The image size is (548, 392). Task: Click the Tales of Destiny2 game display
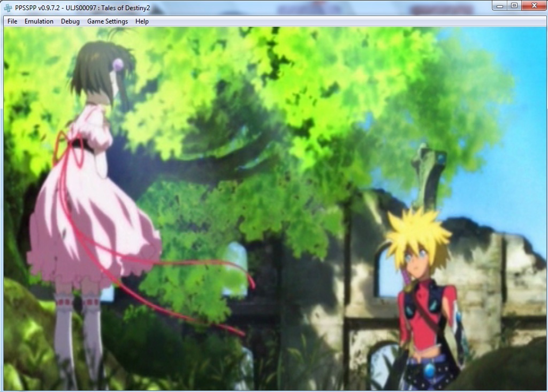pos(275,209)
